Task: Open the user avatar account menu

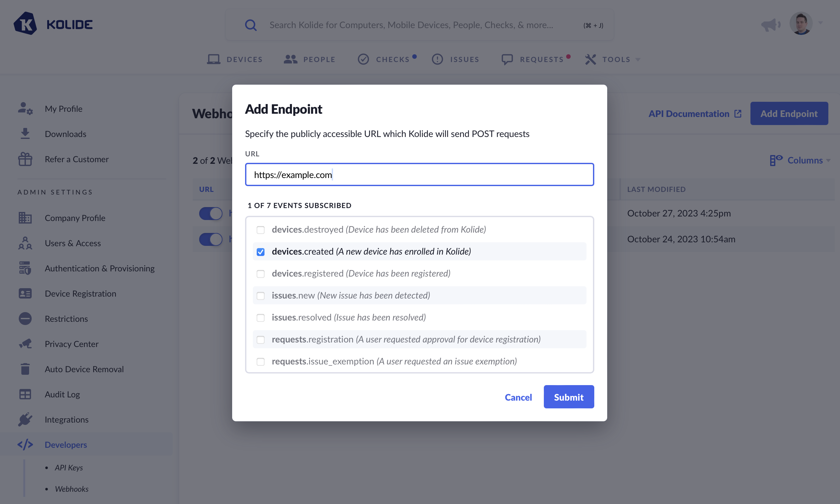Action: (x=801, y=24)
